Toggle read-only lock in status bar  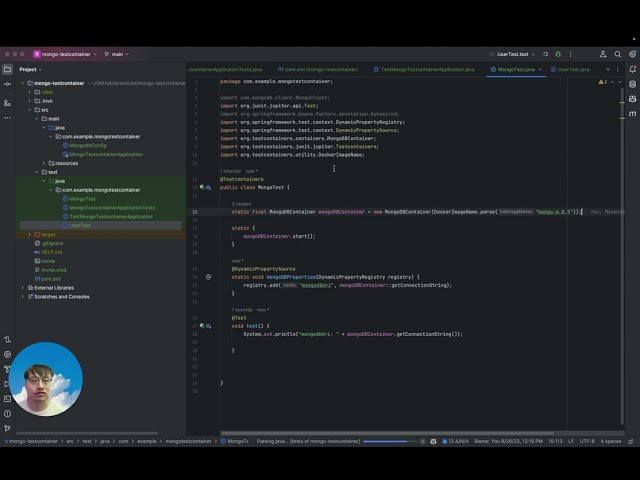631,441
